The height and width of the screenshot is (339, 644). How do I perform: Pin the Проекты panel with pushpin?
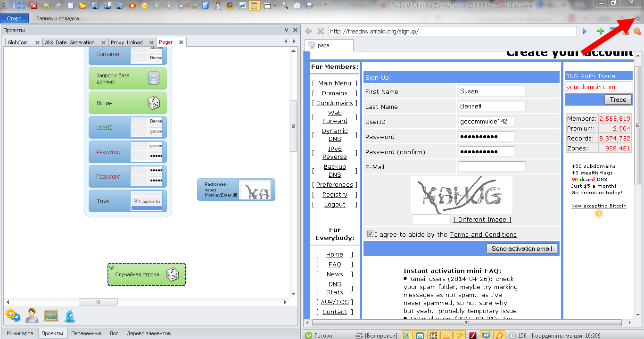pos(286,30)
